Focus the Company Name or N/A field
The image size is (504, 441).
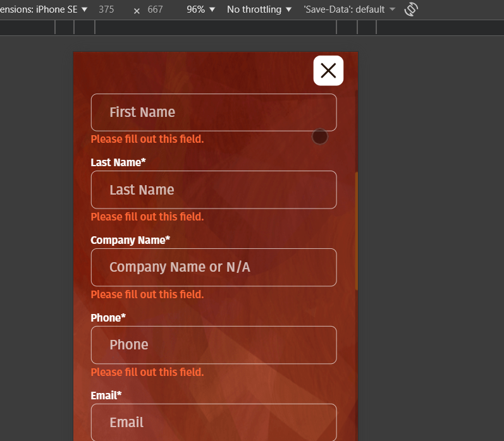[214, 267]
